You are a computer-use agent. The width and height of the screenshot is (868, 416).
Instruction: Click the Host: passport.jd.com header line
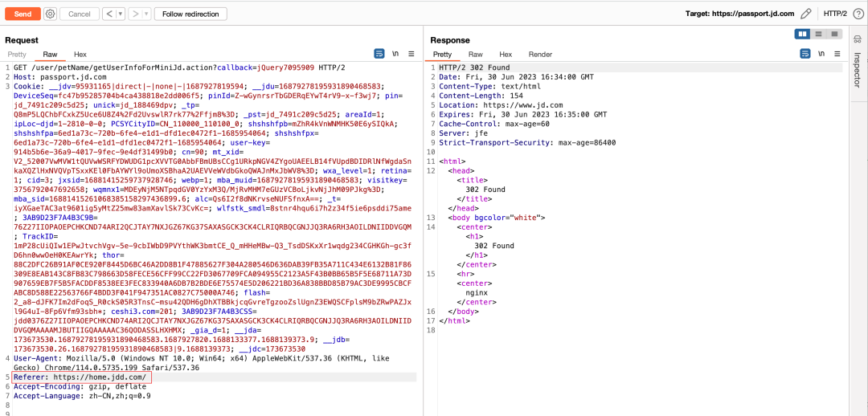click(x=60, y=77)
